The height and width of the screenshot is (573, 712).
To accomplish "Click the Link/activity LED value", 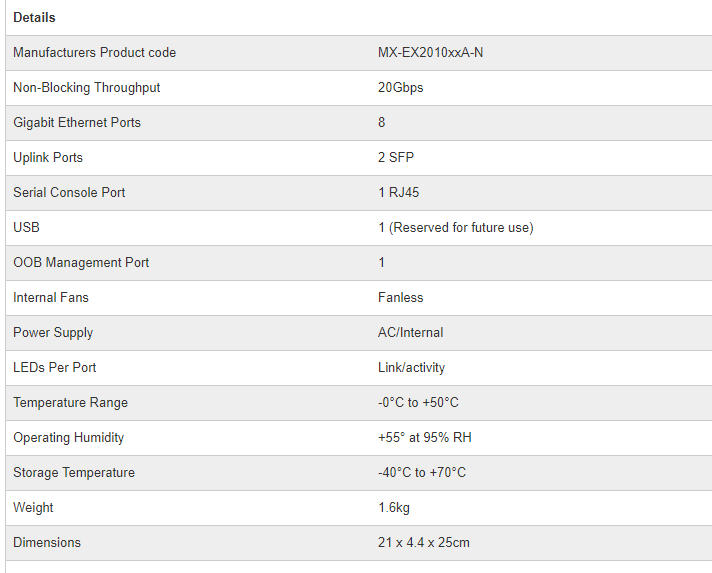I will pyautogui.click(x=411, y=368).
